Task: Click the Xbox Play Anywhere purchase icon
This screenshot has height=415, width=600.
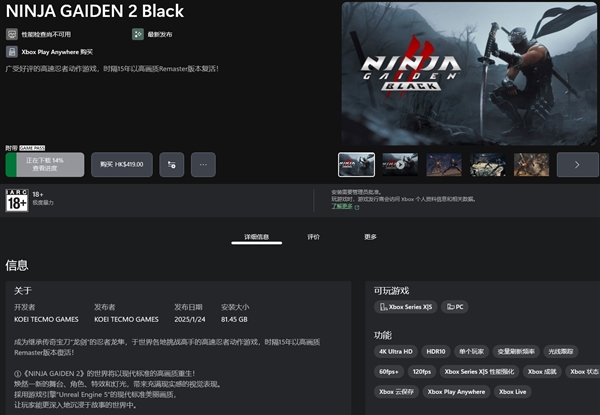Action: pyautogui.click(x=12, y=52)
